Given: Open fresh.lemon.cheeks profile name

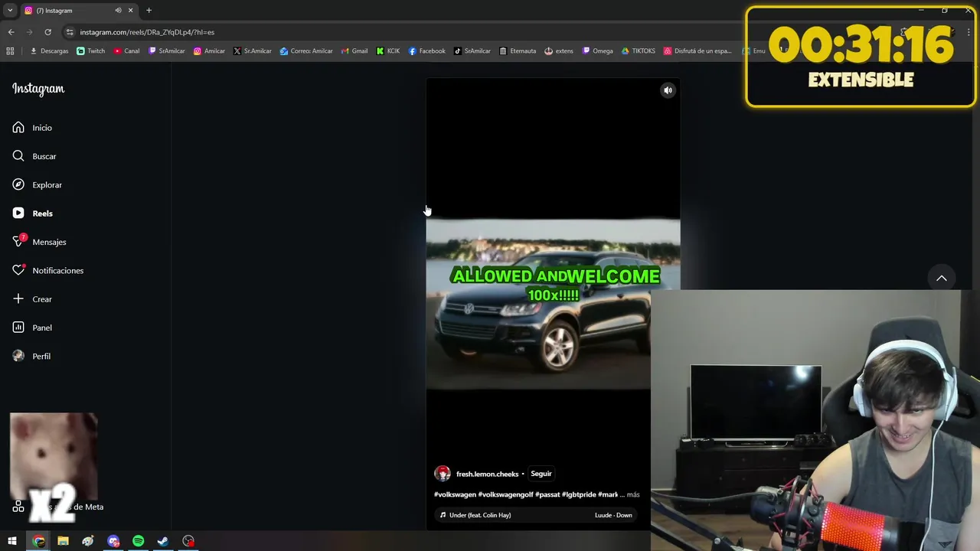Looking at the screenshot, I should (487, 474).
